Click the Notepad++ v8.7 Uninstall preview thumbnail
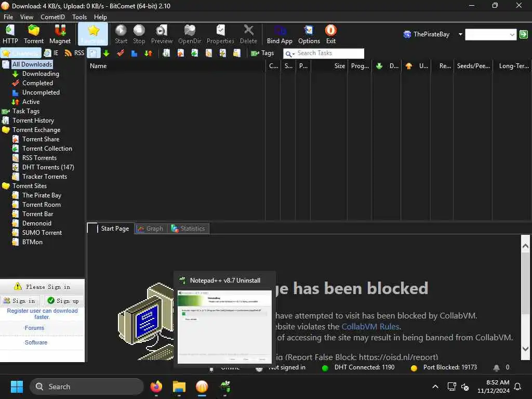 tap(224, 327)
